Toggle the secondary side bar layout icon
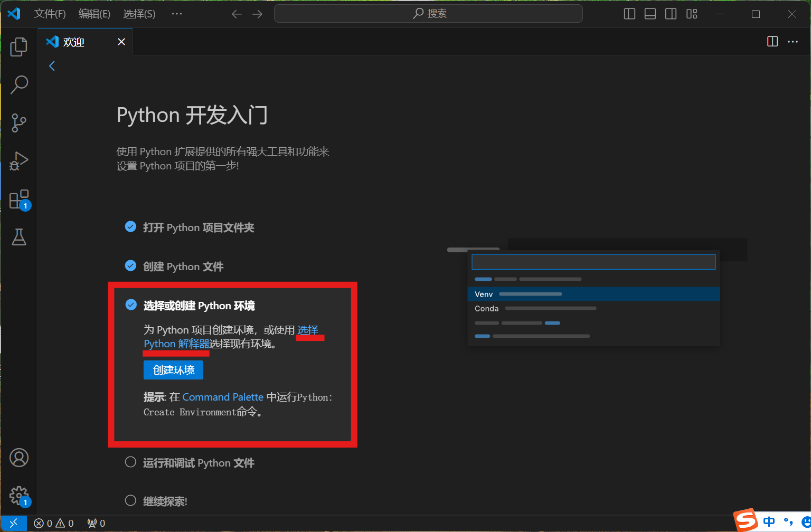811x532 pixels. pos(671,14)
